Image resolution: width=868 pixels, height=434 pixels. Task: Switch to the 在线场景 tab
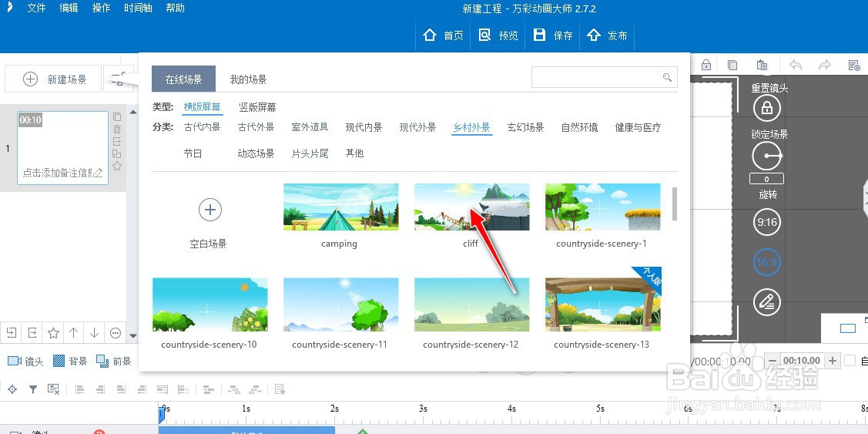pyautogui.click(x=183, y=79)
